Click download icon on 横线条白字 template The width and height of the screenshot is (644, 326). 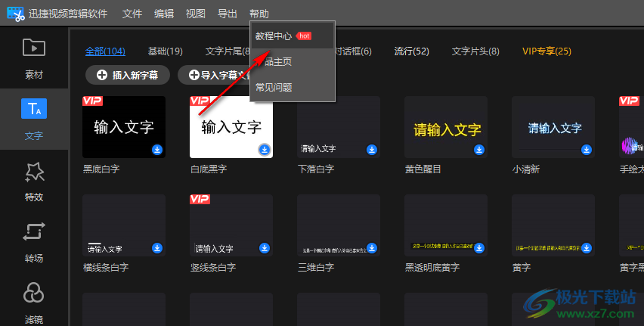click(x=157, y=247)
